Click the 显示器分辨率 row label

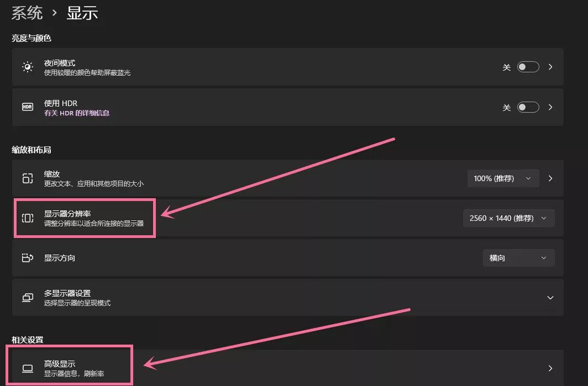click(67, 213)
